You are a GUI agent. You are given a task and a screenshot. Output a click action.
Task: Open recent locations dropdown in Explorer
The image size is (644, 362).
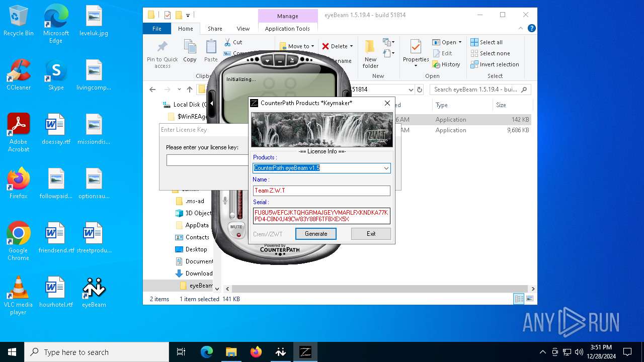(x=179, y=89)
